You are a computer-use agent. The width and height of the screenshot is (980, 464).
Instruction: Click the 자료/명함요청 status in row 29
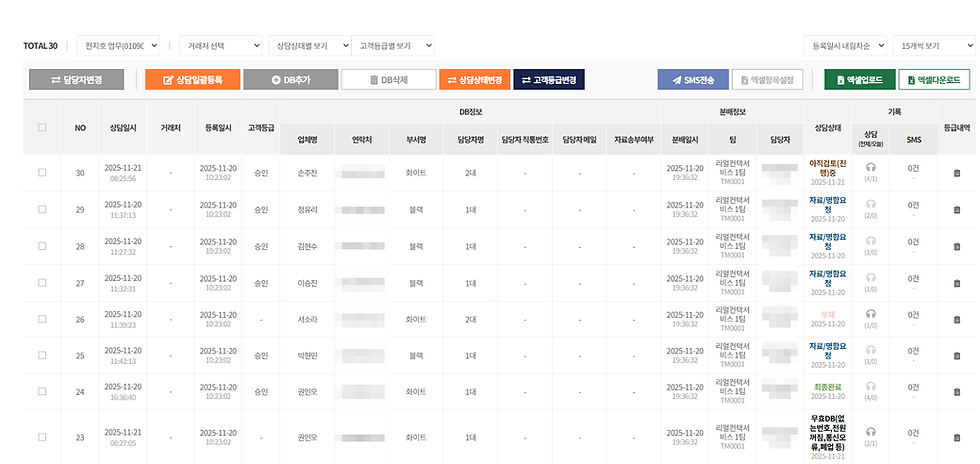point(828,205)
